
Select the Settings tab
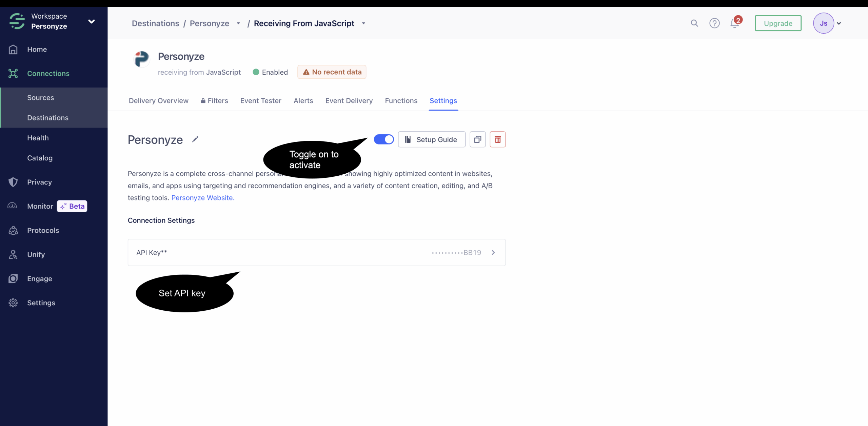point(443,101)
